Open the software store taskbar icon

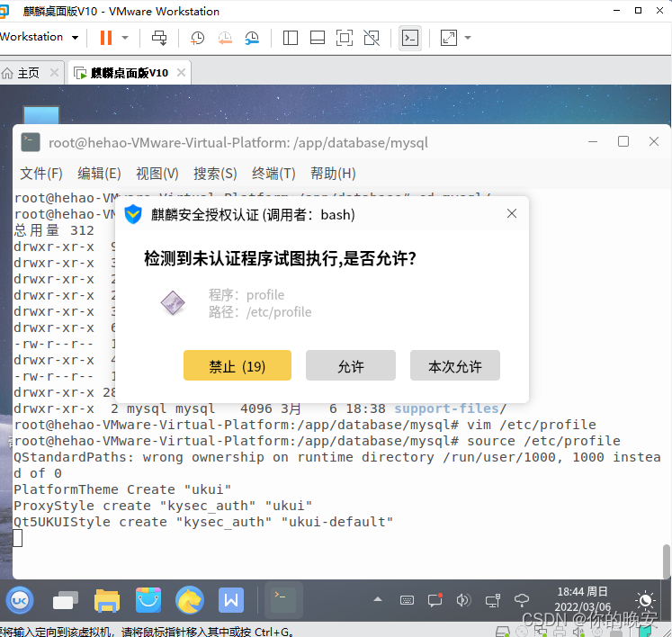click(x=148, y=600)
